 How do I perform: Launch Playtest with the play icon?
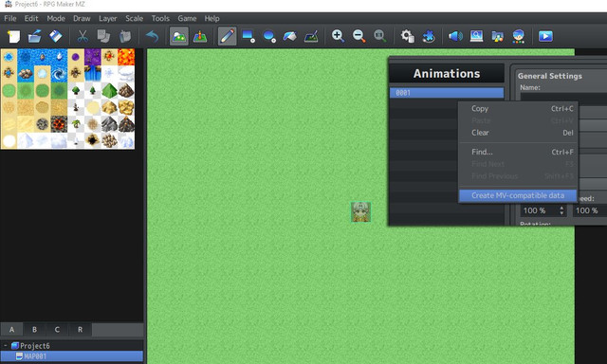click(x=545, y=36)
